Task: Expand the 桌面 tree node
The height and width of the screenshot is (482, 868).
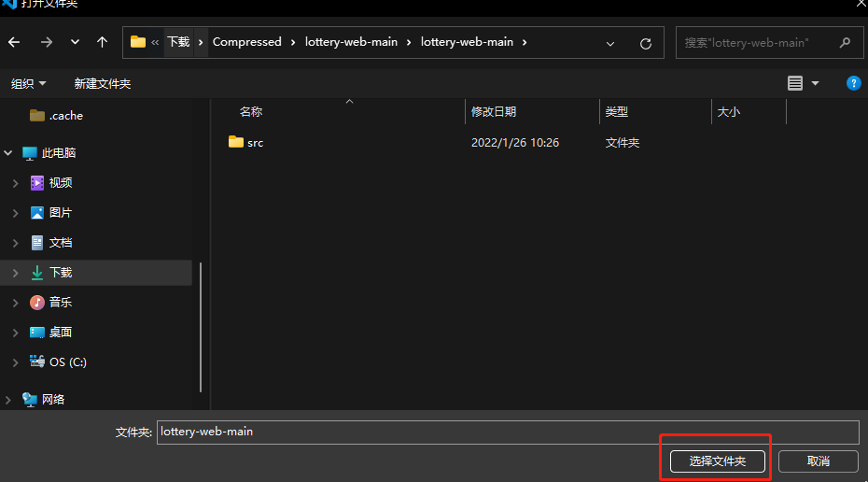Action: tap(16, 333)
